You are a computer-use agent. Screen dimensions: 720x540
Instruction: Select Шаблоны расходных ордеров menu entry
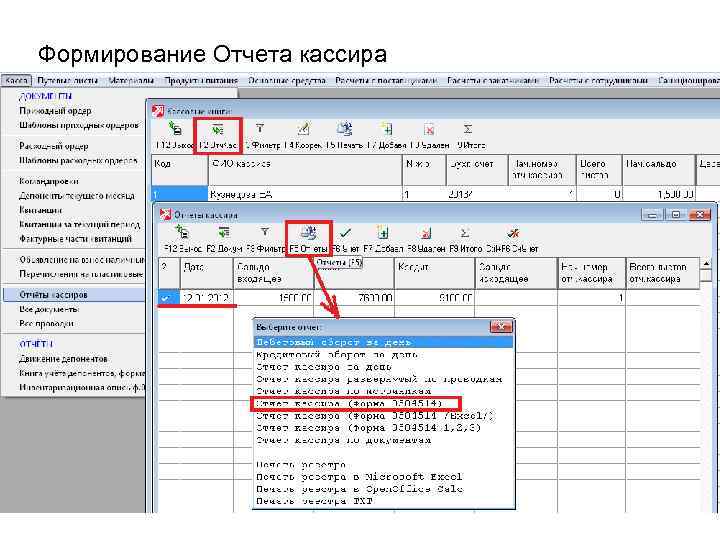[x=78, y=160]
